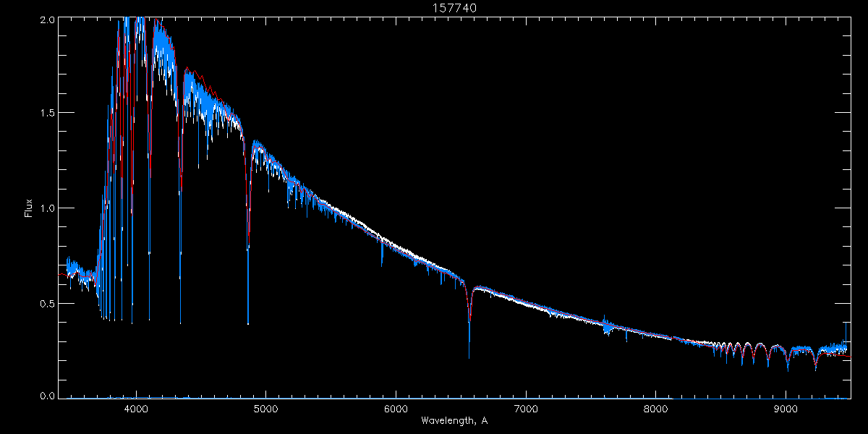Click the sodium absorption dip near 5900
This screenshot has width=868, height=434.
(382, 252)
